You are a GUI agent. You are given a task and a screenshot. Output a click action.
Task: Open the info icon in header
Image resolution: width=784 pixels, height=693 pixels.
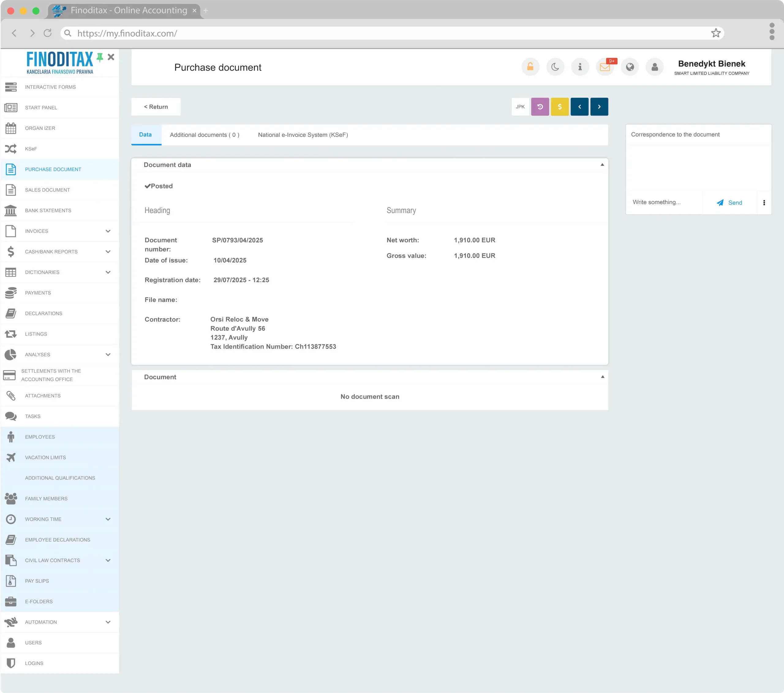click(x=580, y=67)
